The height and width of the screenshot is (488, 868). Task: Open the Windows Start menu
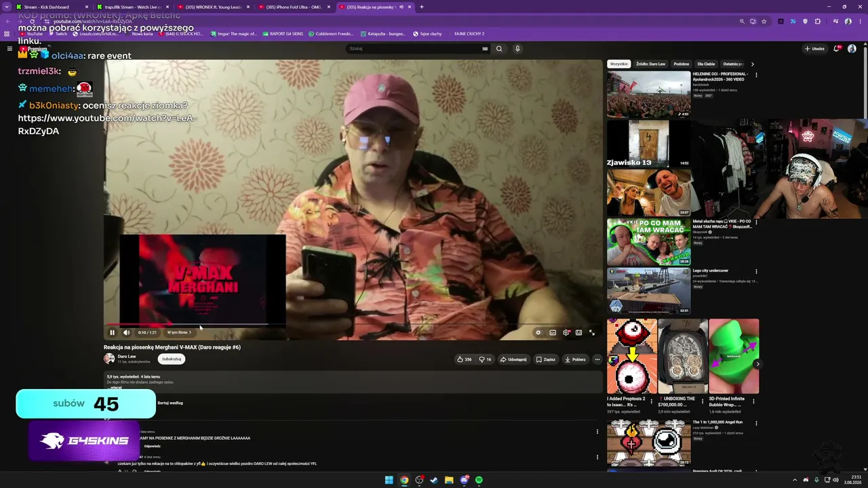pos(389,480)
